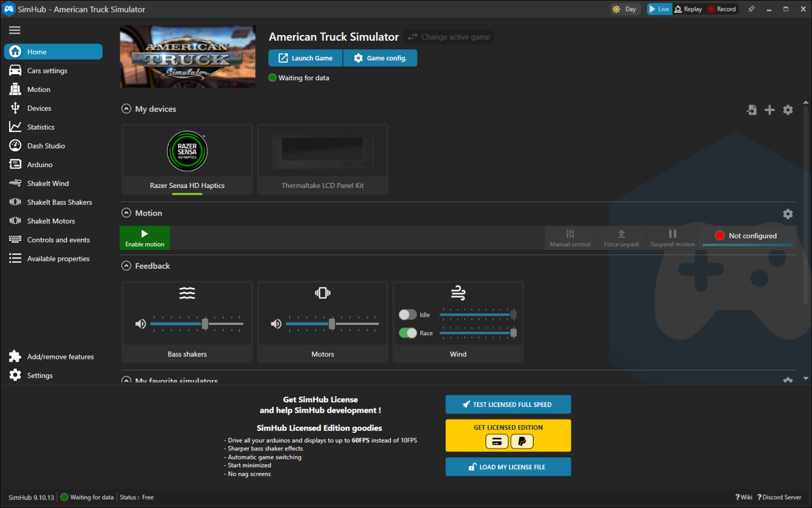Click the SimHub logo in the title bar

click(9, 9)
